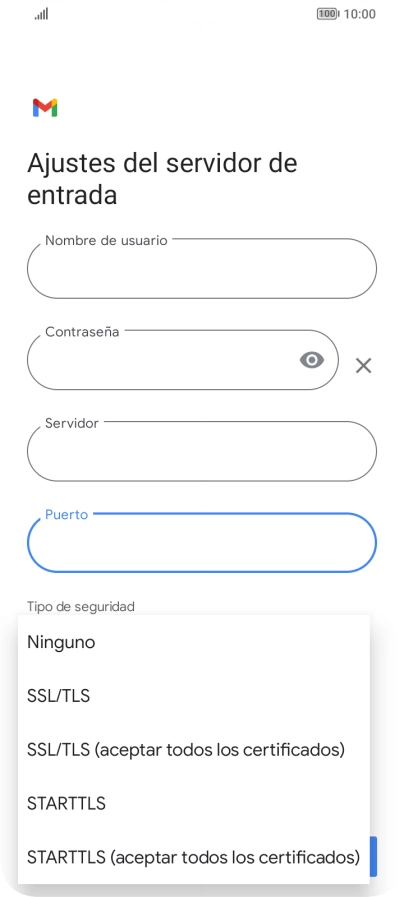This screenshot has width=404, height=897.
Task: Click inside the Contraseña input field
Action: pyautogui.click(x=183, y=360)
